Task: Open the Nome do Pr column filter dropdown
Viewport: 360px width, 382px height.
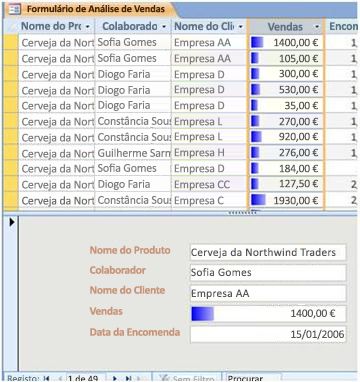Action: (x=87, y=27)
